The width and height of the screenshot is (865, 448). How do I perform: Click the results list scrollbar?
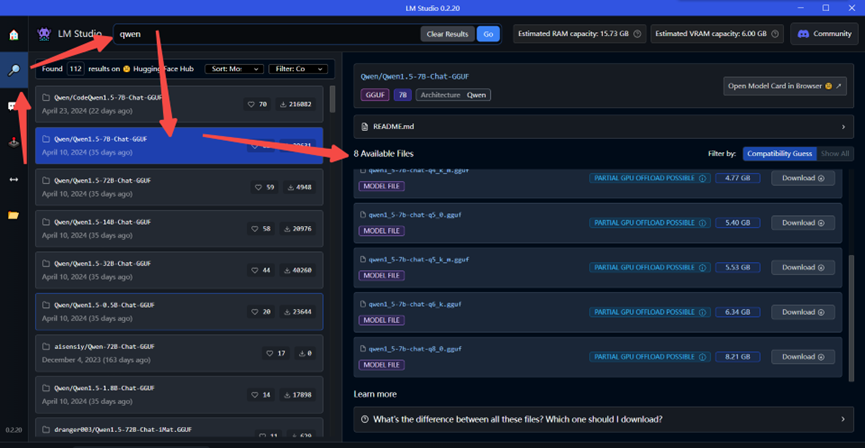(x=332, y=99)
